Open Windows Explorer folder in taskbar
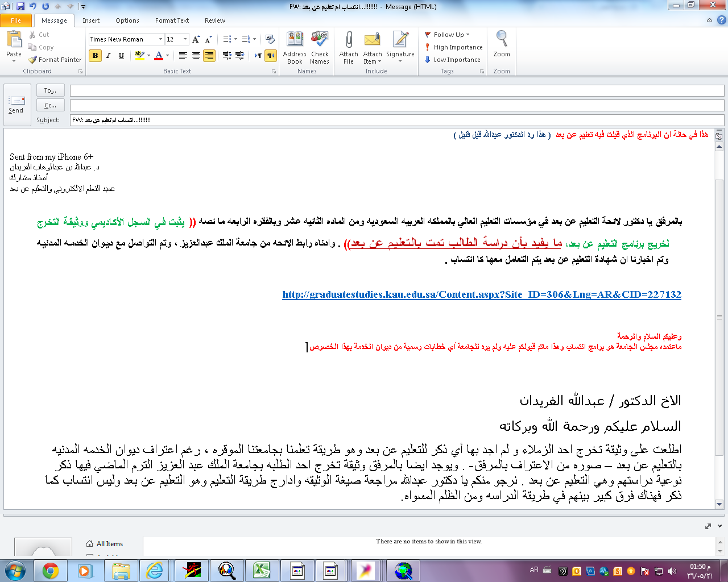Image resolution: width=728 pixels, height=582 pixels. tap(121, 571)
